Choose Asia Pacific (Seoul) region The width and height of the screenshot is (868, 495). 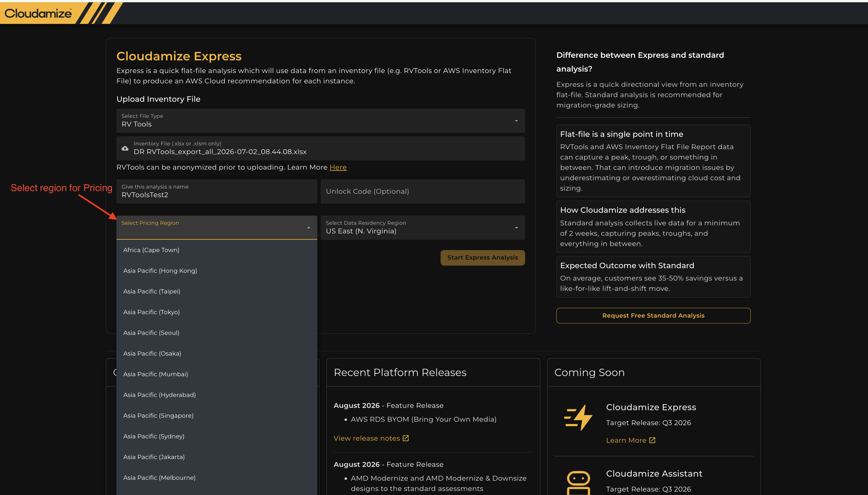click(217, 333)
